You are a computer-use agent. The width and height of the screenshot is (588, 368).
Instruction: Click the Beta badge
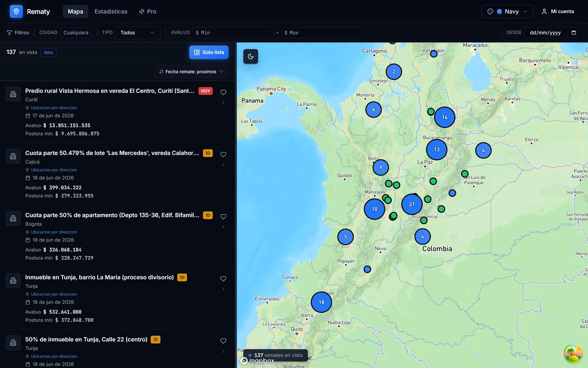tap(49, 52)
